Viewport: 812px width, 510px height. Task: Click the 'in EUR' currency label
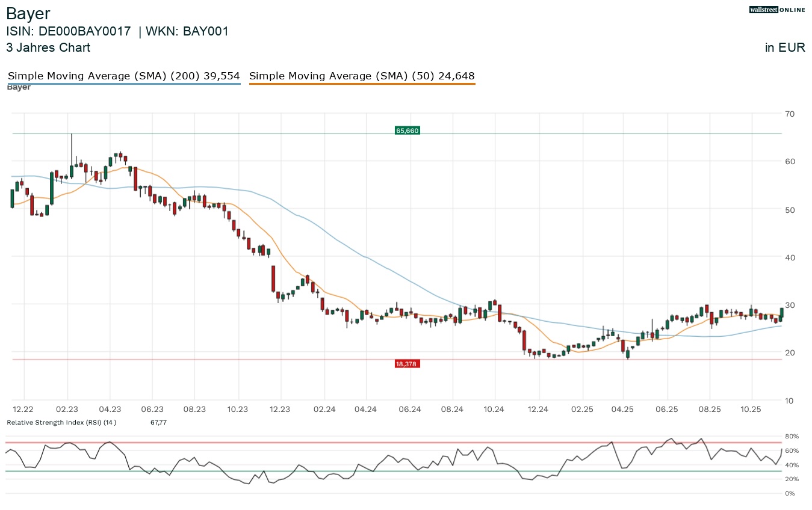(x=785, y=48)
